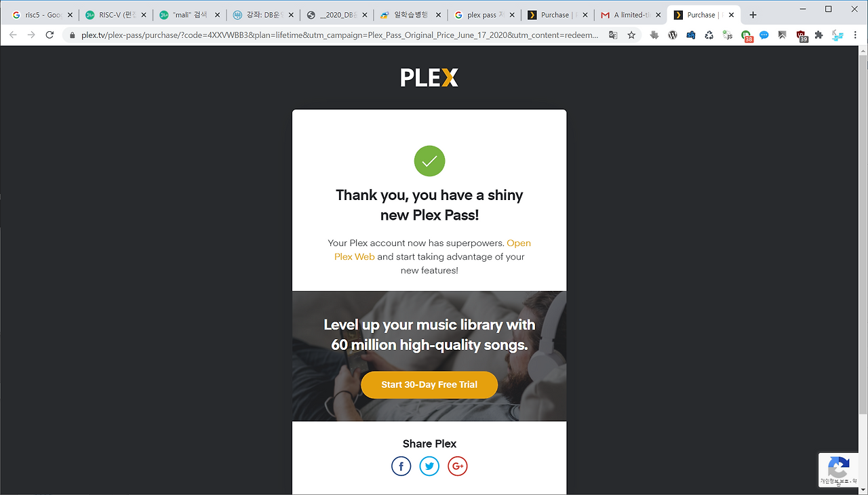Viewport: 868px width, 495px height.
Task: Share Plex via the Google Plus icon
Action: [458, 466]
